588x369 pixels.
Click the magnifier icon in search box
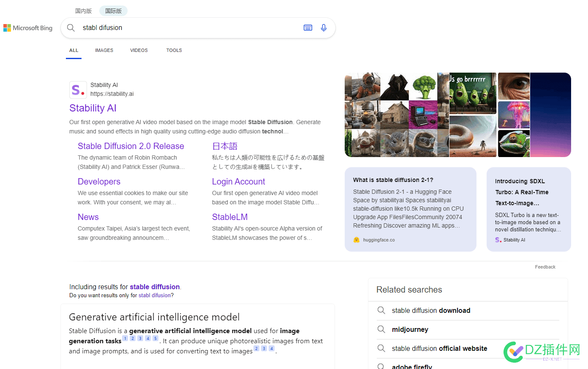[71, 28]
